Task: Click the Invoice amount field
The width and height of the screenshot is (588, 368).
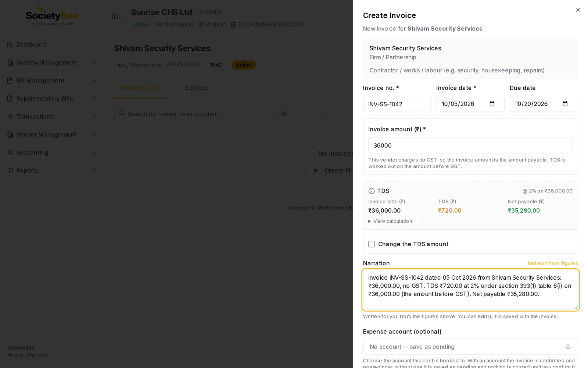Action: pyautogui.click(x=470, y=145)
